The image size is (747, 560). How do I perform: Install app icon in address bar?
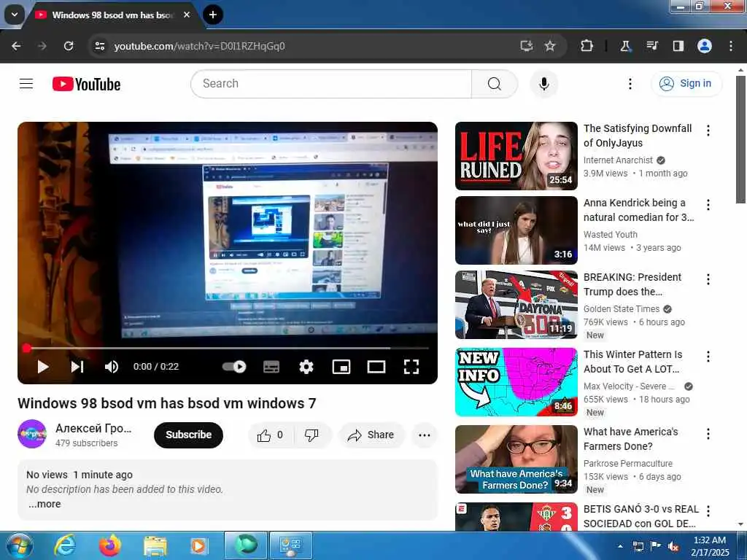pos(526,46)
